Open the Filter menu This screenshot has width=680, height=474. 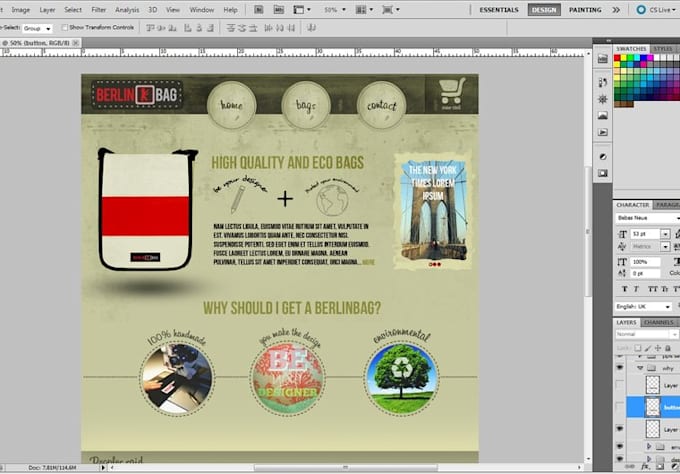point(98,10)
